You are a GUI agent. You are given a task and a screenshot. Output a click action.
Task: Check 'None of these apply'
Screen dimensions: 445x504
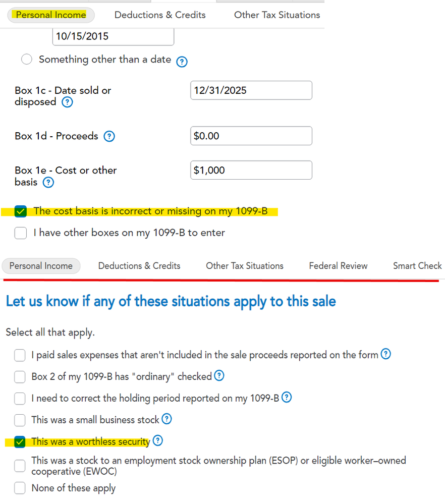point(19,488)
